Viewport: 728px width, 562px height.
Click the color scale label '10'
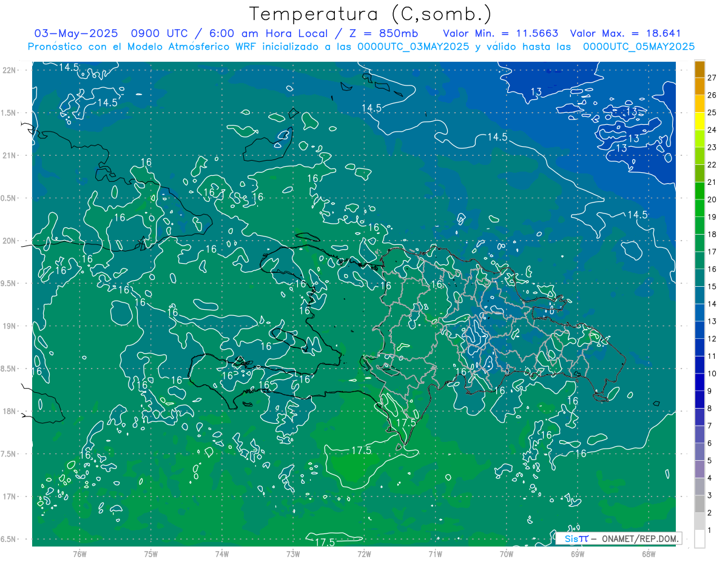(712, 374)
